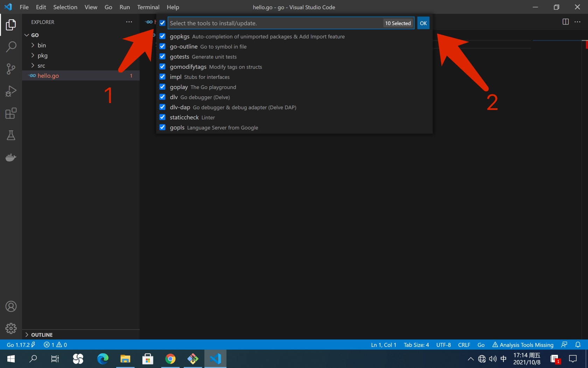
Task: Open the Terminal menu
Action: tap(148, 7)
